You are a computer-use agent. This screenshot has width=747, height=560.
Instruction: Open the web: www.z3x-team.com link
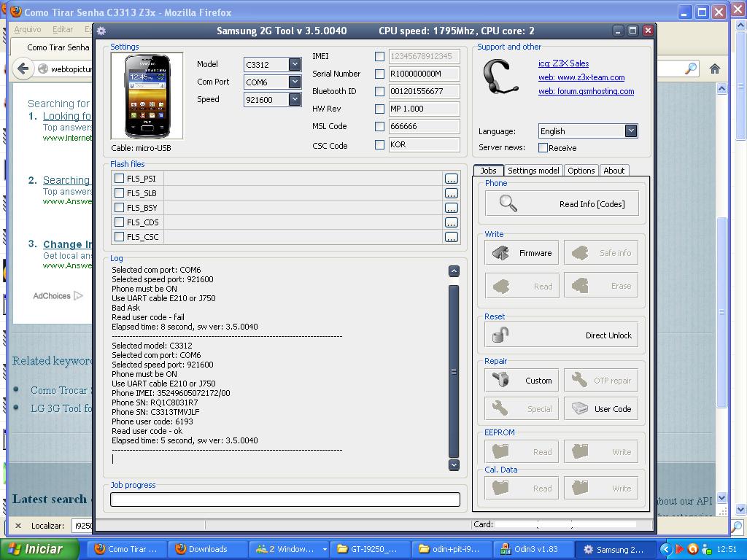[x=581, y=77]
